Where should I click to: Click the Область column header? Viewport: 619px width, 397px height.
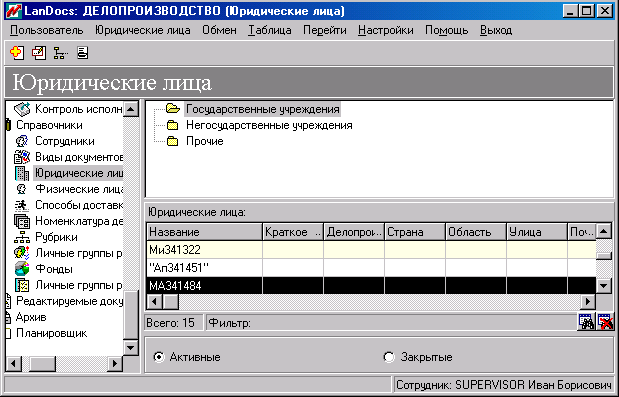[x=476, y=232]
